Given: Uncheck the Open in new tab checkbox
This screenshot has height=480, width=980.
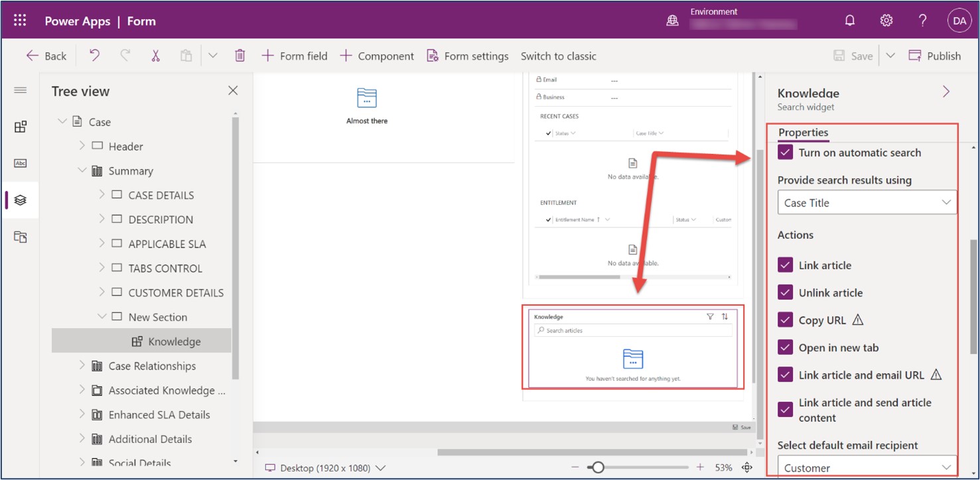Looking at the screenshot, I should [786, 347].
